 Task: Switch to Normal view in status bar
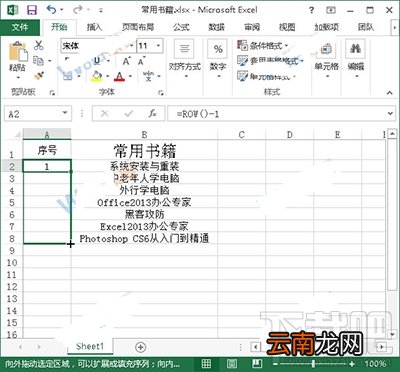(x=206, y=364)
